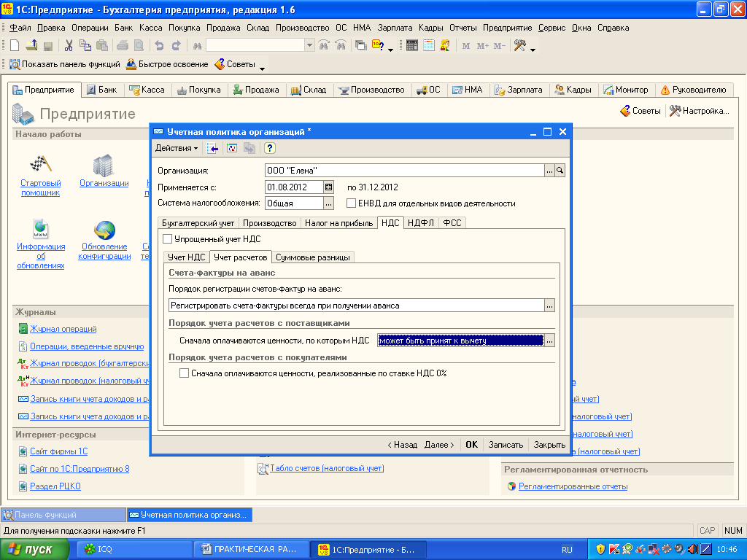Toggle Упрощенный учет НДС checkbox
This screenshot has width=747, height=560.
[x=167, y=239]
